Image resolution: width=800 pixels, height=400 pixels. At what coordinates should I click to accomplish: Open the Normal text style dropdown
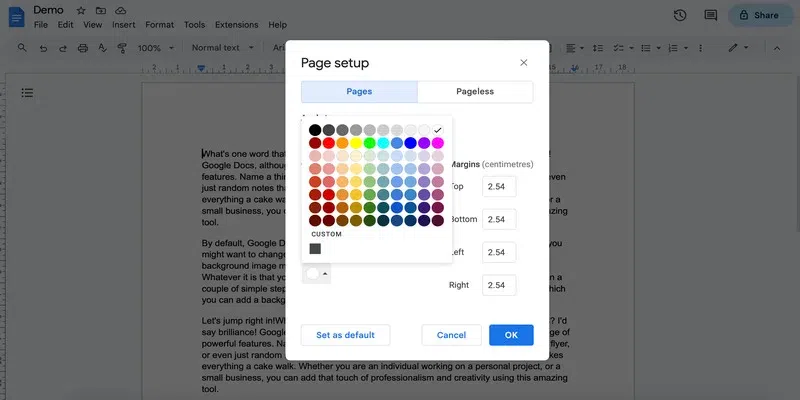(x=222, y=47)
